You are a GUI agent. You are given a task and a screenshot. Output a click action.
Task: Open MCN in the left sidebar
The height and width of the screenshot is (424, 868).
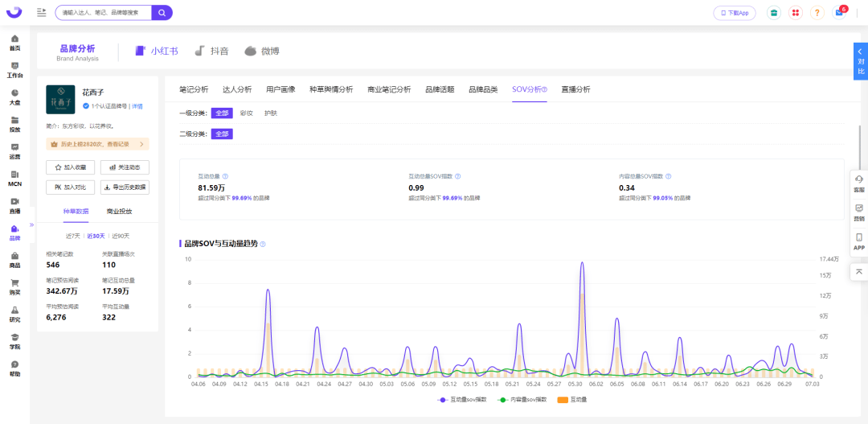[x=15, y=179]
